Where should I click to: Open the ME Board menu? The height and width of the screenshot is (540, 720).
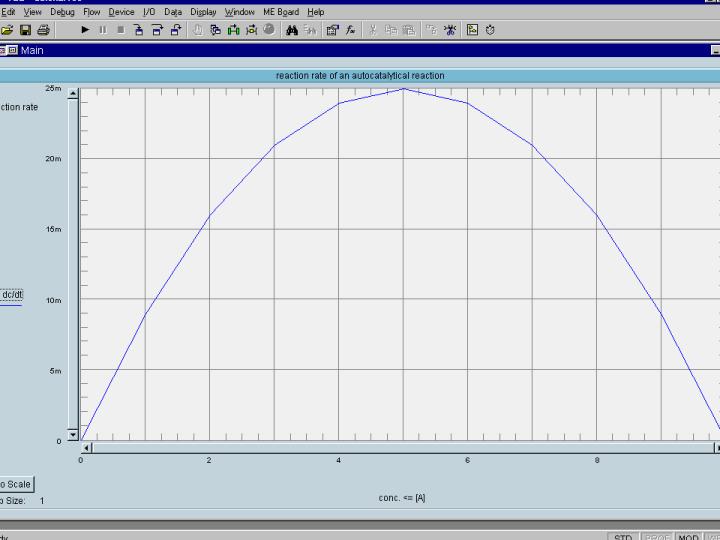click(281, 12)
